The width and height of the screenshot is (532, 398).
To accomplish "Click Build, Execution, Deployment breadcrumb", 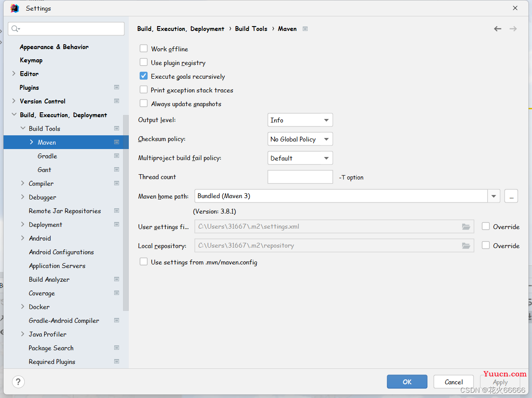I will pyautogui.click(x=181, y=29).
